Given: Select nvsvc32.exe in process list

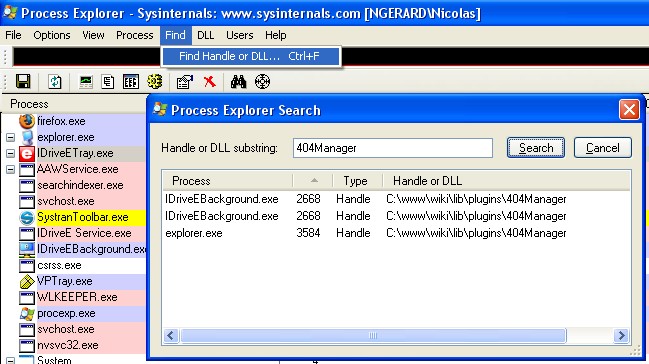Looking at the screenshot, I should click(68, 345).
